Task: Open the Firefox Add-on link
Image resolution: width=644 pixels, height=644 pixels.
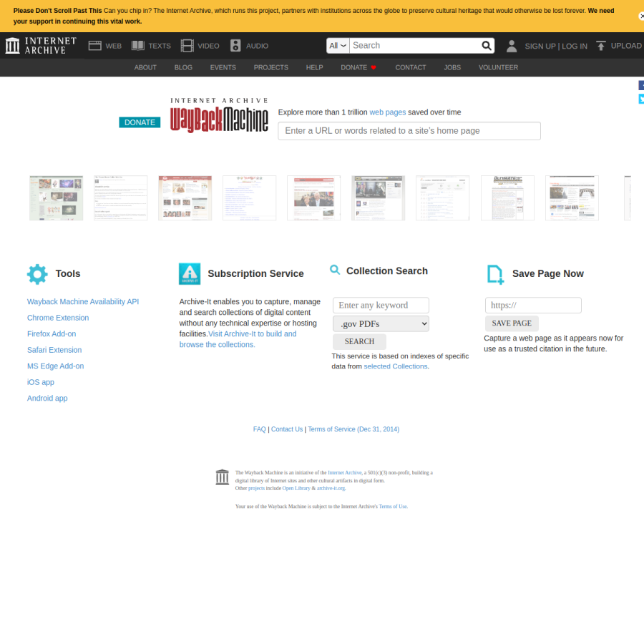Action: coord(52,334)
